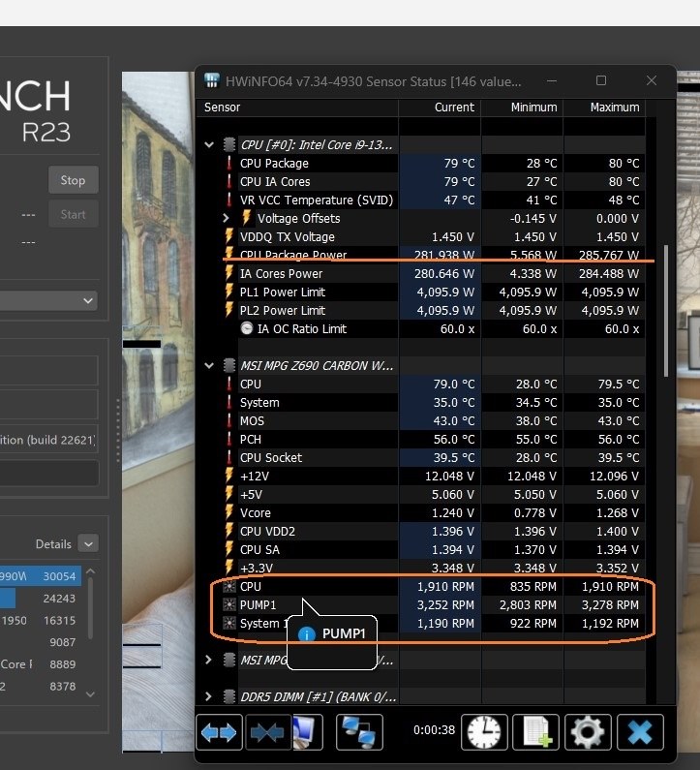Click the +12V lightning icon

click(x=228, y=476)
